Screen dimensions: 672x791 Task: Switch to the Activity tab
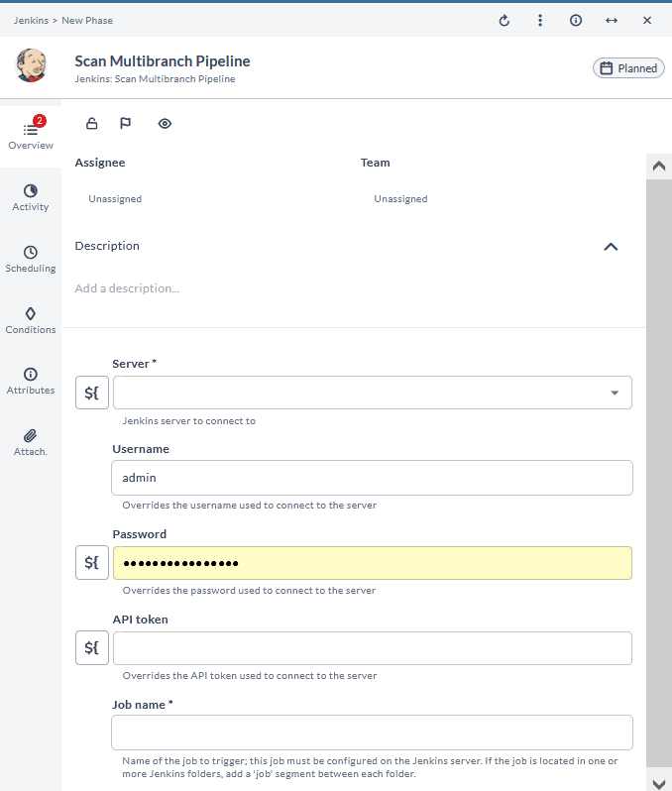click(31, 197)
